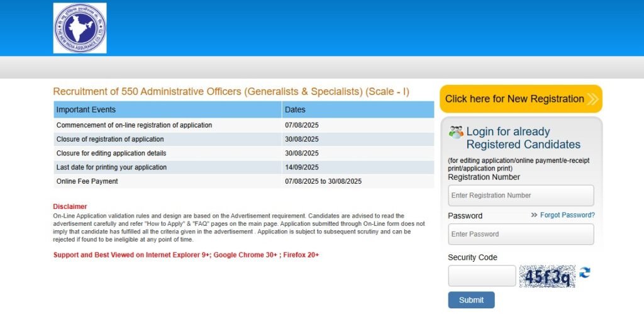This screenshot has height=314, width=644.
Task: Click the Security Code input box
Action: click(x=482, y=276)
